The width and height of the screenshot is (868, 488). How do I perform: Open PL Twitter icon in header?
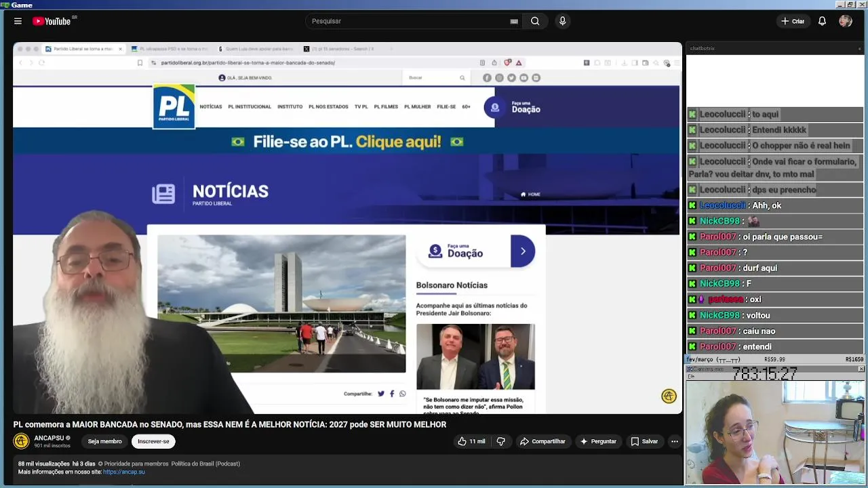pos(511,78)
